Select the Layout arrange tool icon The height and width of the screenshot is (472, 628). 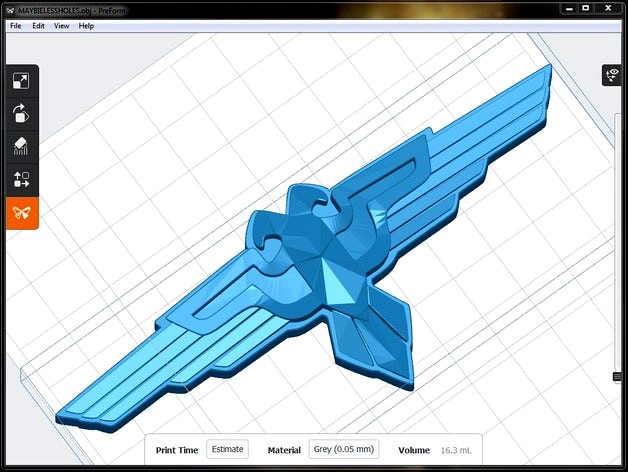tap(21, 179)
